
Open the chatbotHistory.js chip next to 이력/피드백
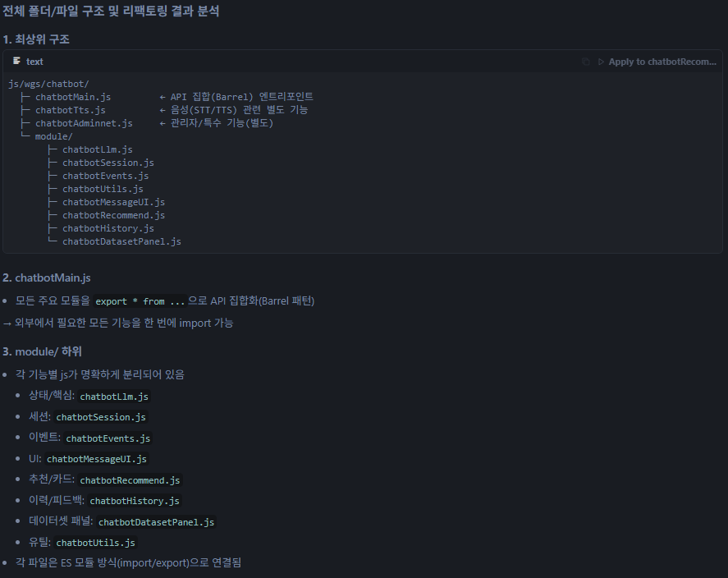coord(134,501)
